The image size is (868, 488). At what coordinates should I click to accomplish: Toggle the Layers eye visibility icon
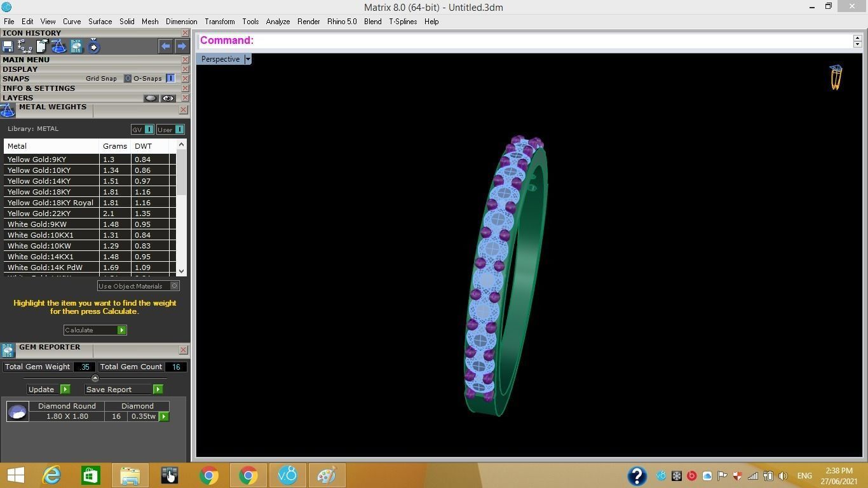(168, 98)
